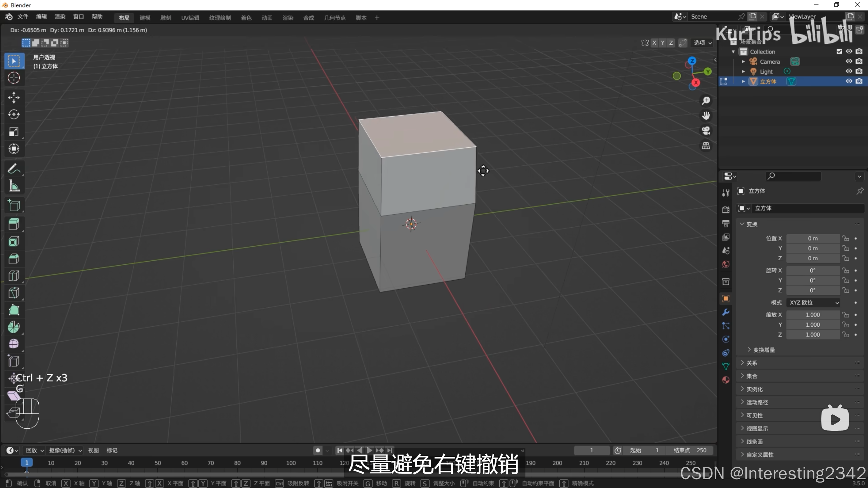
Task: Open rotation mode XYZ 欧拉 dropdown
Action: pos(814,303)
